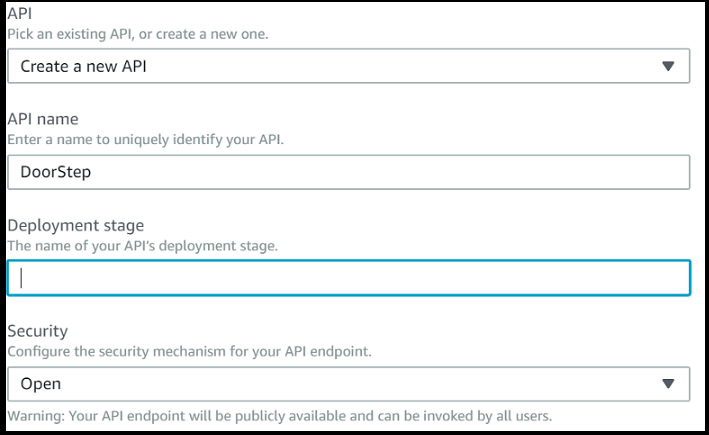Screen dimensions: 709x435
Task: Click the 'Deployment stage' label
Action: tap(76, 226)
